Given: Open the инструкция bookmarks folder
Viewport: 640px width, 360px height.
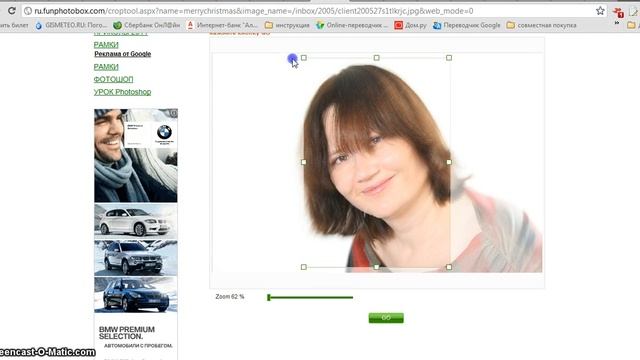Looking at the screenshot, I should point(287,25).
